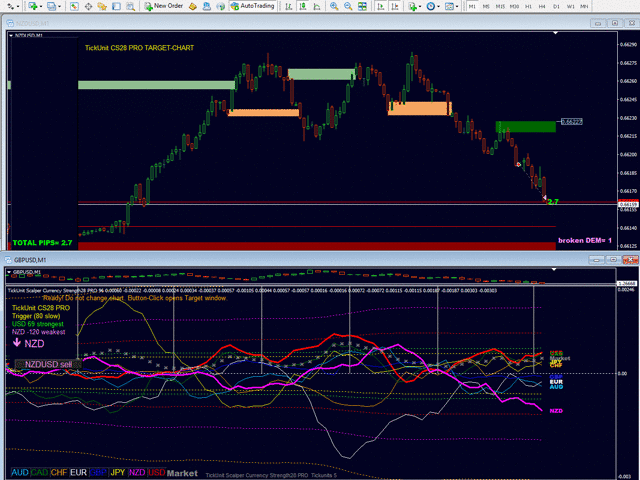This screenshot has height=480, width=640.
Task: Show the Terminal panel icon
Action: 116,6
